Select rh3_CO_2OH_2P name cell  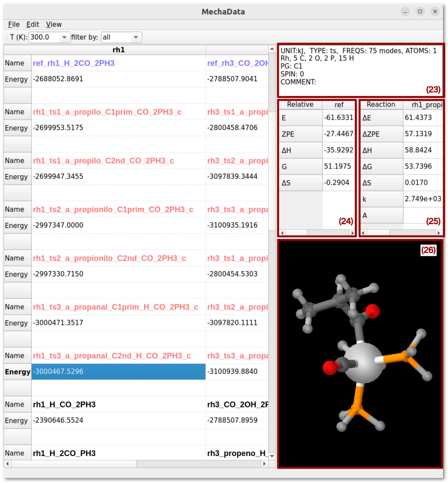click(237, 404)
